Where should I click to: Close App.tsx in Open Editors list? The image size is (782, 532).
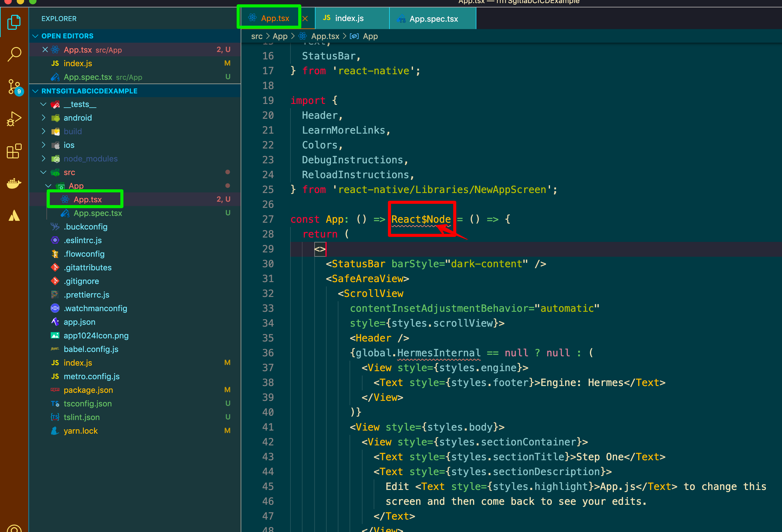(x=45, y=50)
